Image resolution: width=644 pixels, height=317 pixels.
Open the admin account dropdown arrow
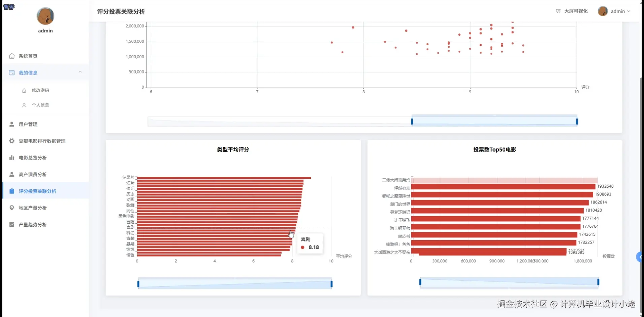click(x=629, y=11)
